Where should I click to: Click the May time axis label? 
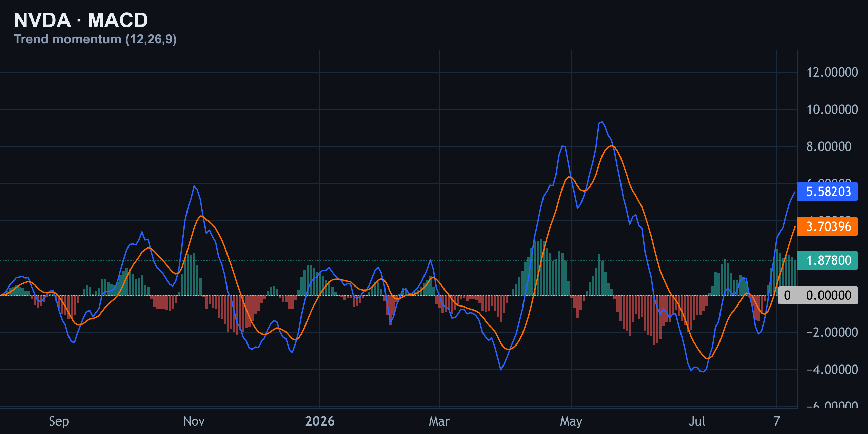click(571, 421)
